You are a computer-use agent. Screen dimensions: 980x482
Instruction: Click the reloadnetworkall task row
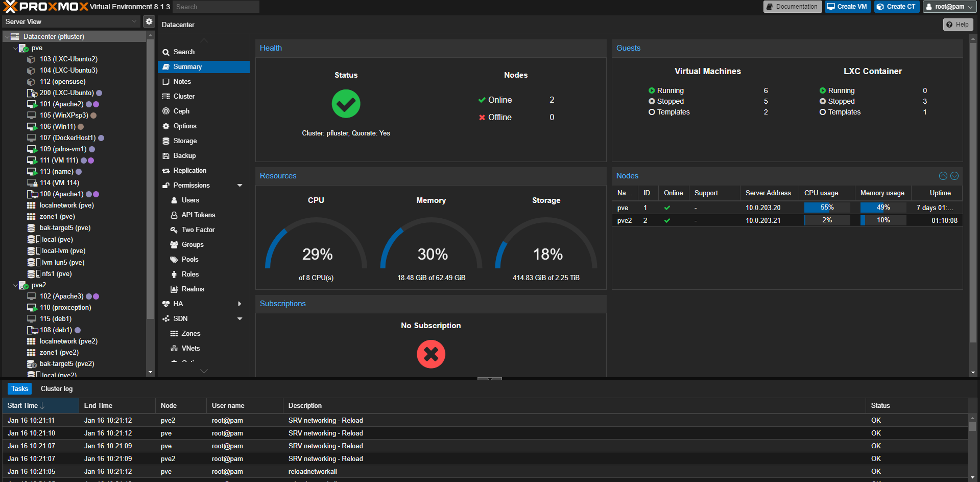pyautogui.click(x=485, y=472)
